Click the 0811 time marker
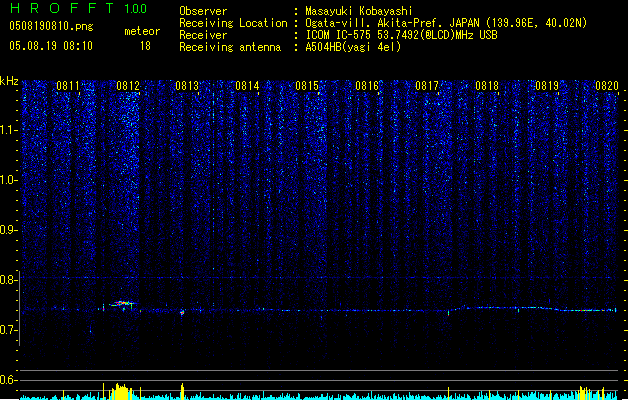Viewport: 629px width, 400px height. [68, 86]
